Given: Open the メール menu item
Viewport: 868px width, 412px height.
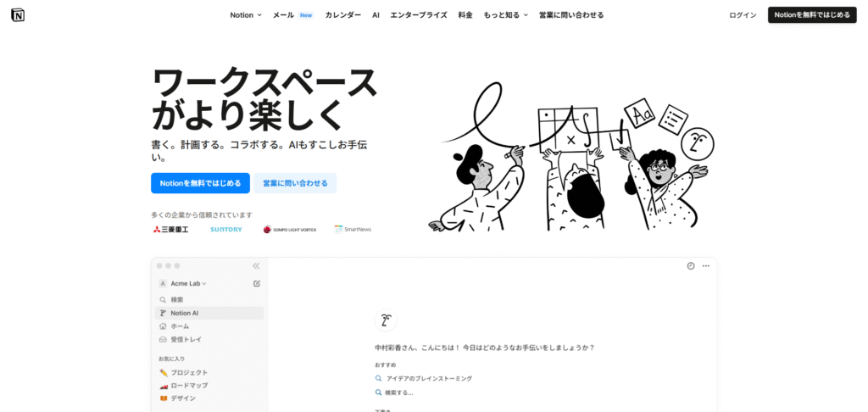Looking at the screenshot, I should [292, 15].
